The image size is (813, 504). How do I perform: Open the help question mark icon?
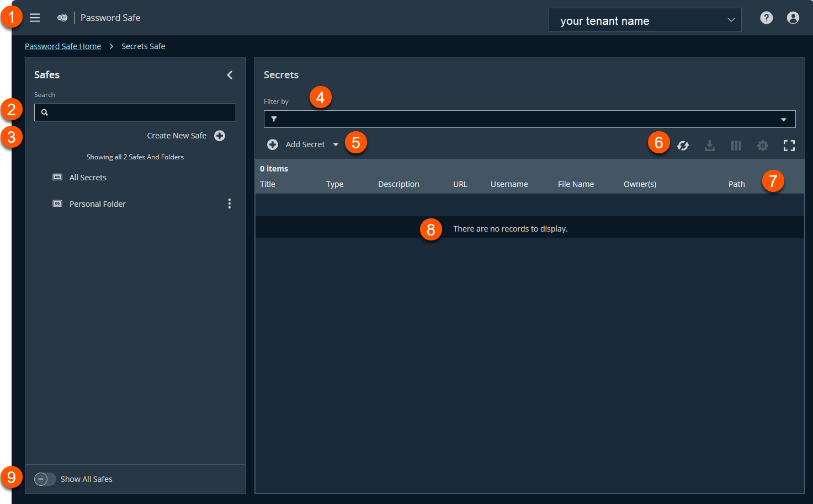click(766, 18)
